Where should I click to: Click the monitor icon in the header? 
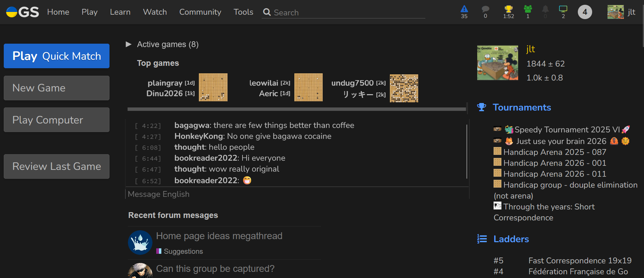click(x=563, y=9)
